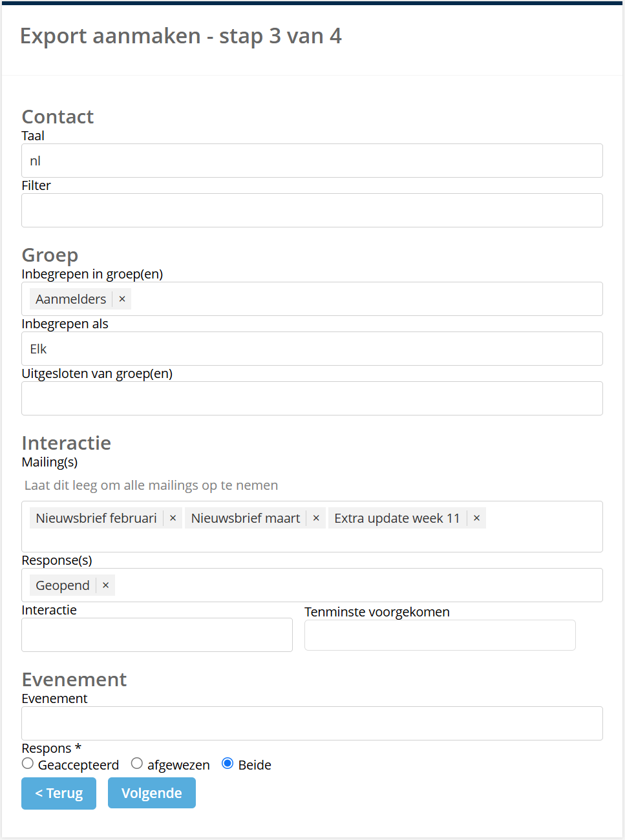This screenshot has width=625, height=840.
Task: Click the Interactie input field
Action: tap(157, 635)
